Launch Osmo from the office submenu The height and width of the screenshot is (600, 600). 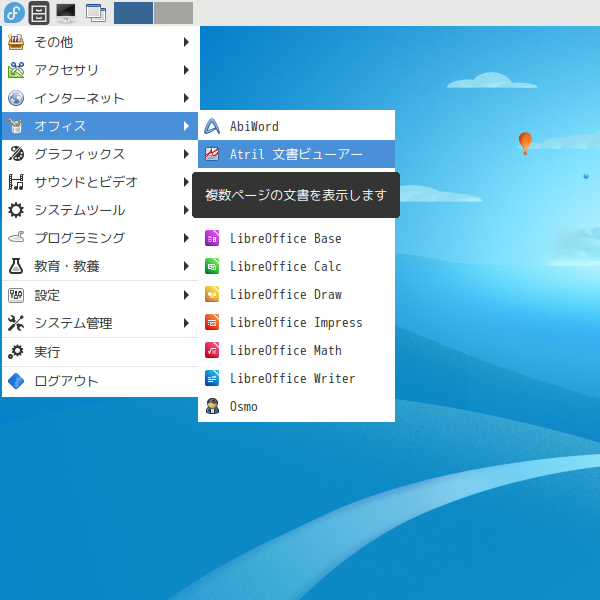pyautogui.click(x=297, y=406)
